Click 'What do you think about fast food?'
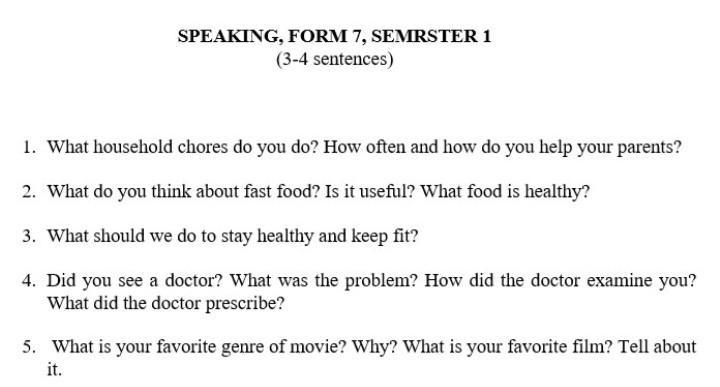 pyautogui.click(x=183, y=191)
